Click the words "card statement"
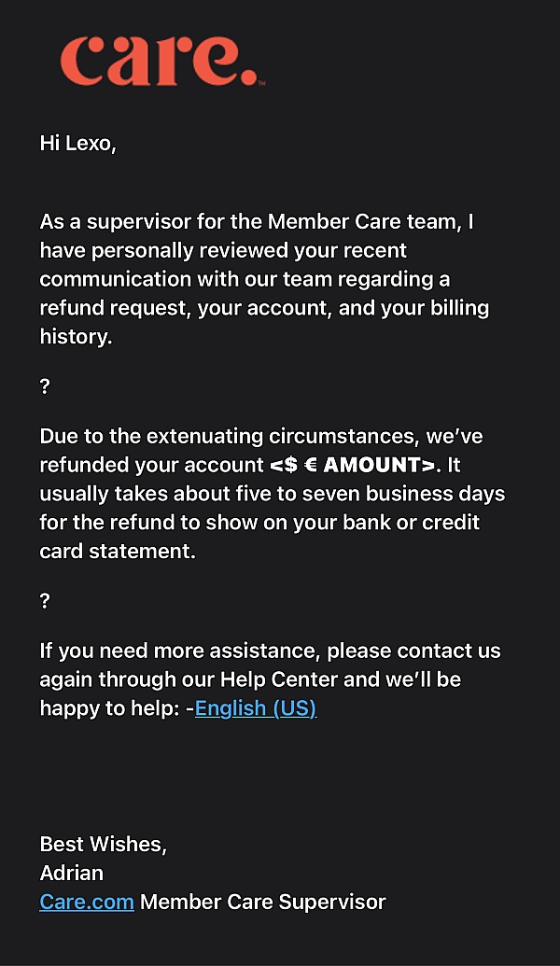Viewport: 560px width, 966px height. pyautogui.click(x=118, y=551)
